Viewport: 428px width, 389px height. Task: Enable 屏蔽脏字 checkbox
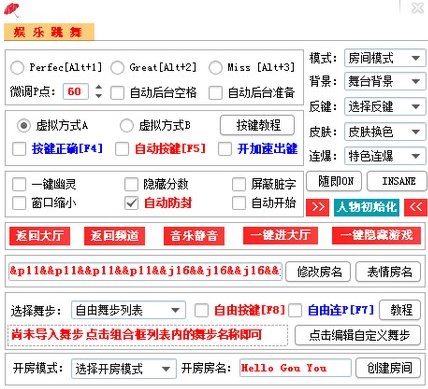coord(239,184)
